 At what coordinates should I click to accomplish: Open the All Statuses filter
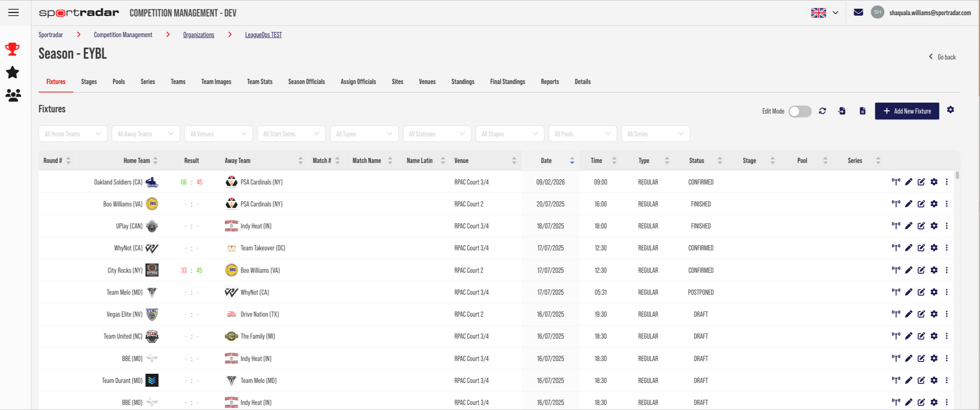click(x=437, y=134)
